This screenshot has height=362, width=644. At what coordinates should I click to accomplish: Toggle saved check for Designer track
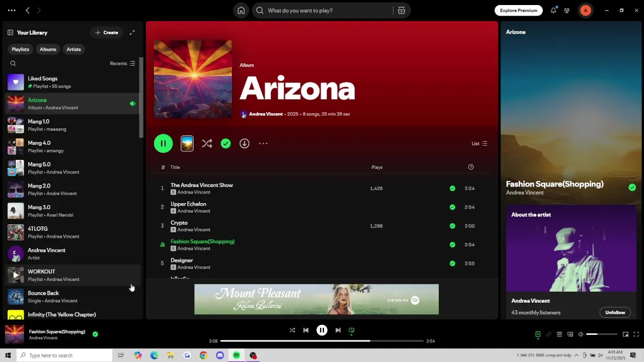[452, 263]
